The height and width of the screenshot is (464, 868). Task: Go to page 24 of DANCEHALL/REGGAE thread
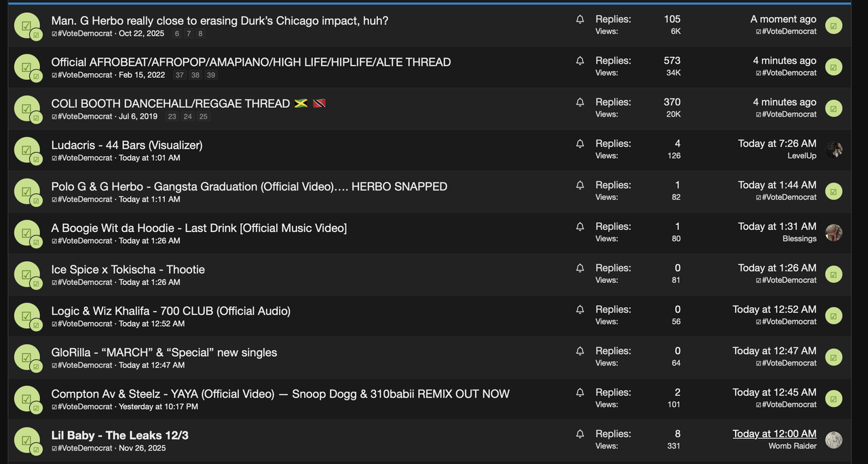pyautogui.click(x=187, y=116)
